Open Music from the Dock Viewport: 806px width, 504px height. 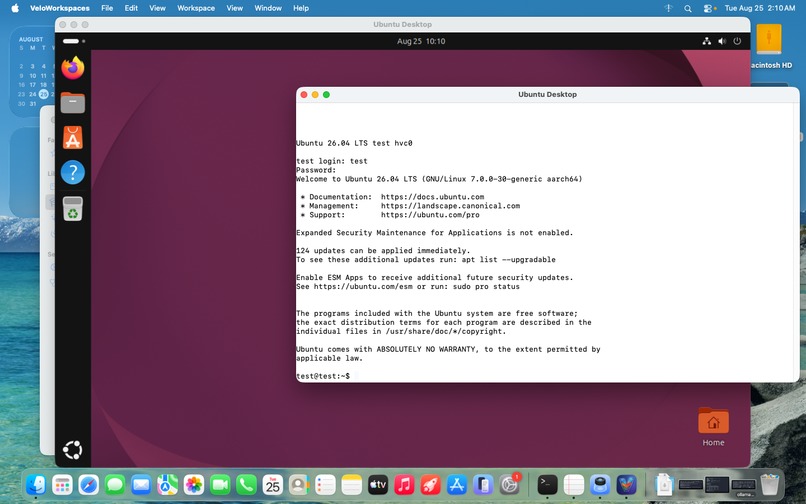click(x=404, y=484)
